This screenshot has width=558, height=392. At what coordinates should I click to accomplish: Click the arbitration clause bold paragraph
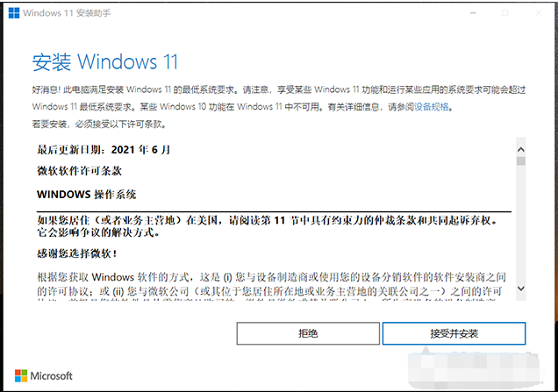click(x=267, y=226)
